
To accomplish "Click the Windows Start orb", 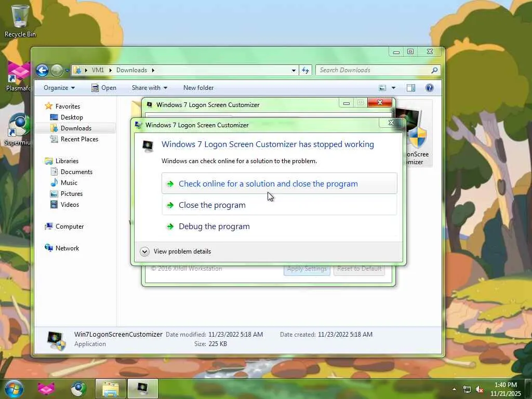I will tap(14, 389).
